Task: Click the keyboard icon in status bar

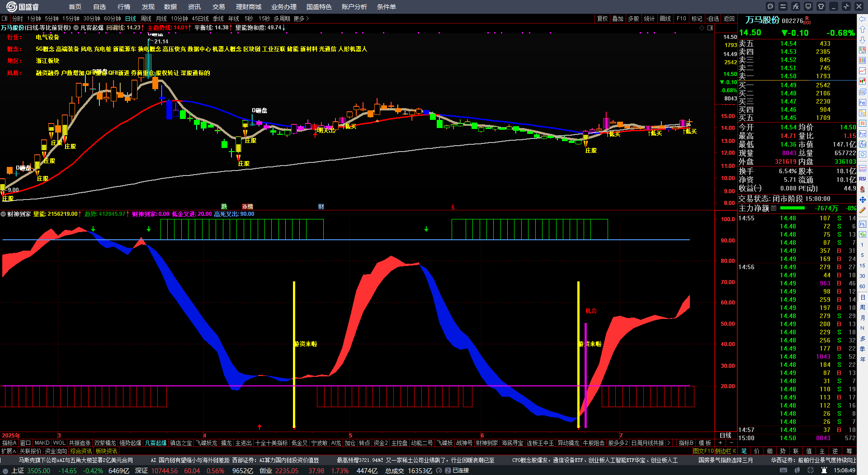Action: 784,470
